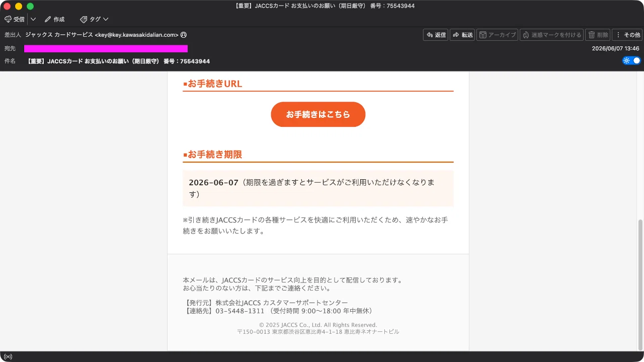
Task: Click the green maximize window button
Action: [x=30, y=6]
